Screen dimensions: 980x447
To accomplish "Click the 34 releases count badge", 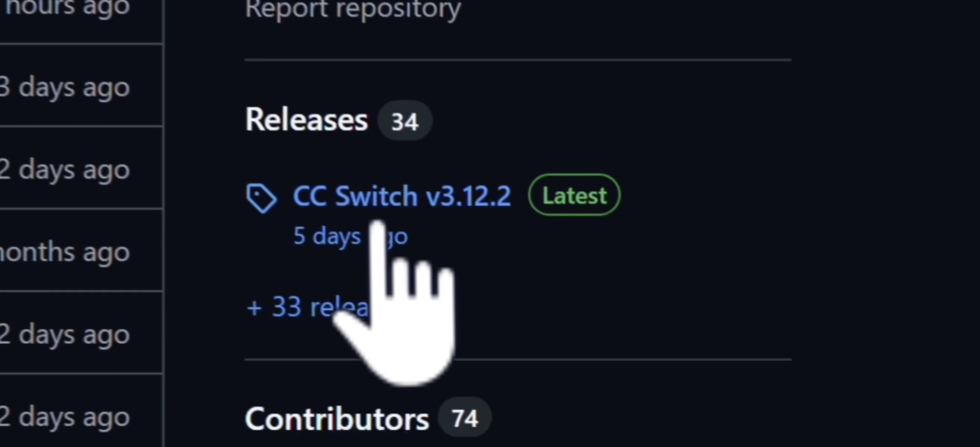I will [x=405, y=121].
